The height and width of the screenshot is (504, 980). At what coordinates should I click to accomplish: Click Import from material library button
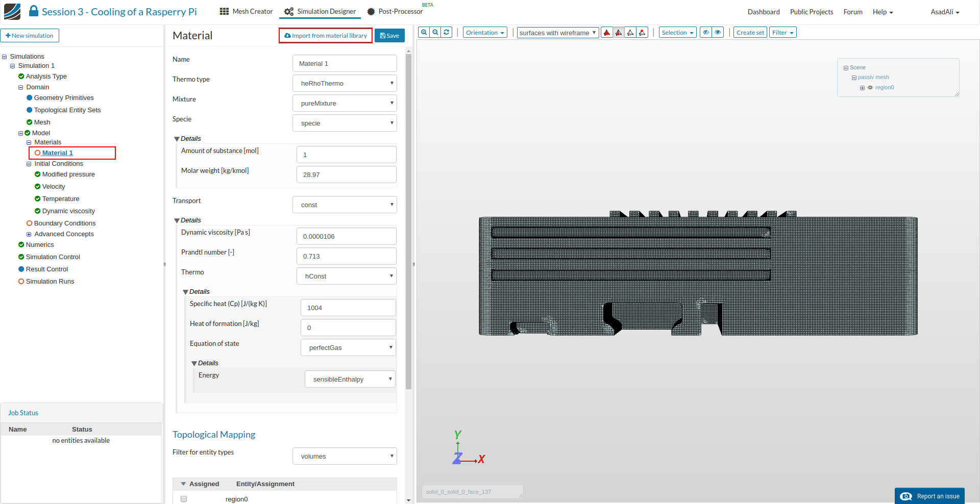pyautogui.click(x=326, y=36)
